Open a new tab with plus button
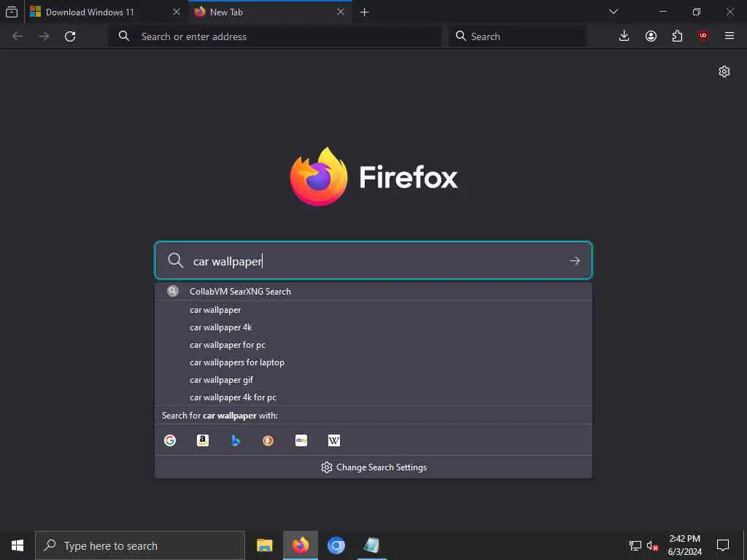747x560 pixels. (365, 12)
